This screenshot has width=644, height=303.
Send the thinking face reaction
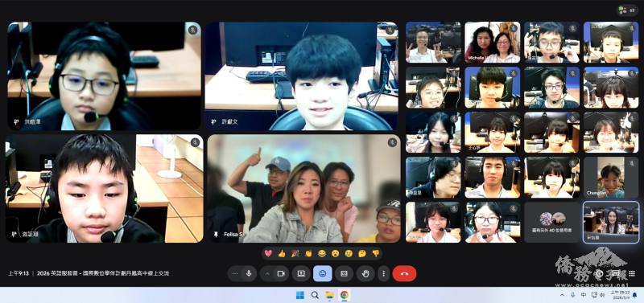(x=362, y=253)
